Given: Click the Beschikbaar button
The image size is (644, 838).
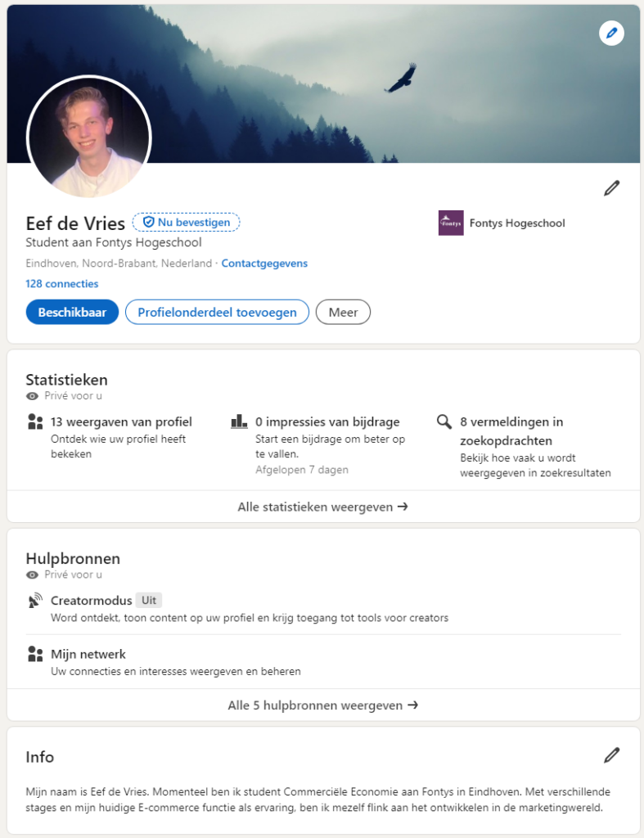Looking at the screenshot, I should [72, 312].
